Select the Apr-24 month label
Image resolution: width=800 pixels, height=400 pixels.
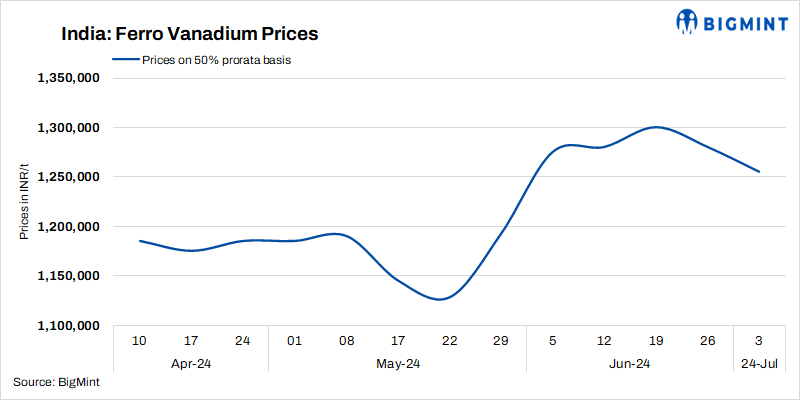click(191, 364)
